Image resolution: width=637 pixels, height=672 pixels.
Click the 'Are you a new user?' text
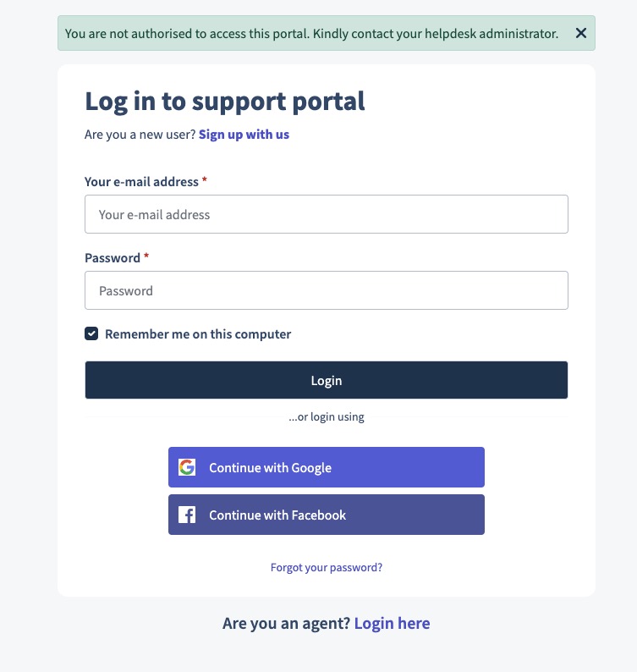[140, 135]
